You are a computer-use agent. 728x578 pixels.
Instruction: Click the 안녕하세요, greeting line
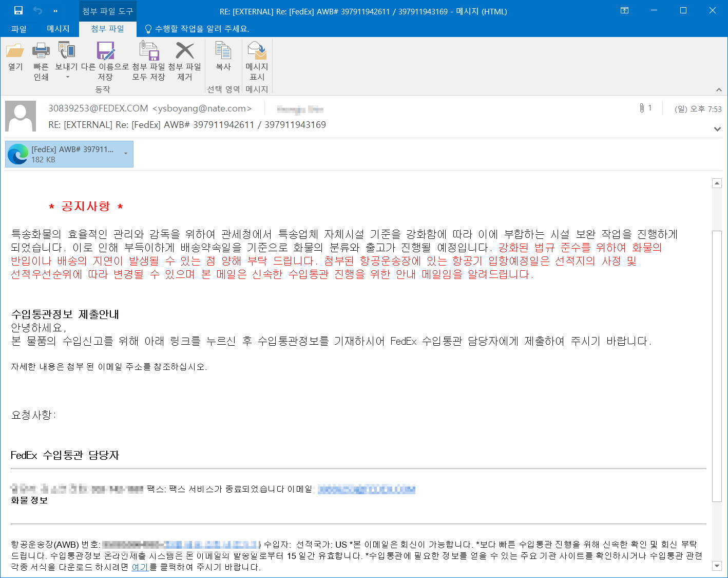[39, 328]
